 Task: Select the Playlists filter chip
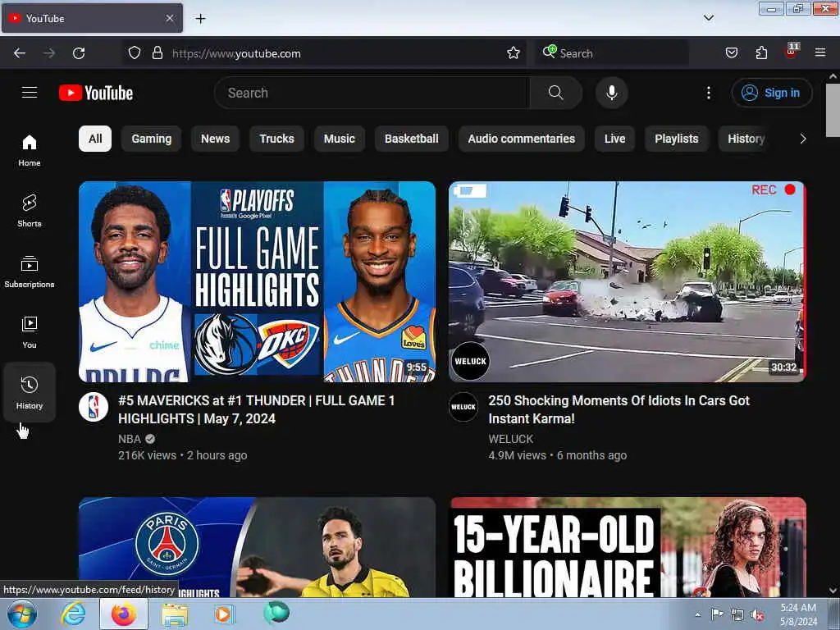pyautogui.click(x=677, y=139)
